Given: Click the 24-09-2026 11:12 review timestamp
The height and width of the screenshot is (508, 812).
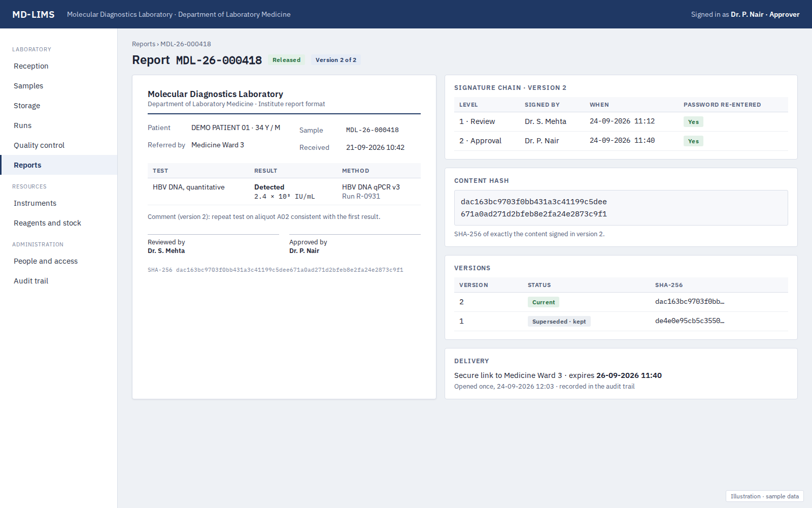Looking at the screenshot, I should pyautogui.click(x=622, y=121).
